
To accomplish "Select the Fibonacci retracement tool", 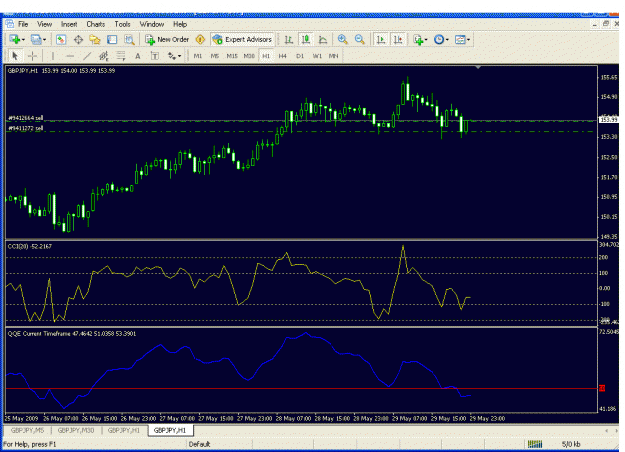I will (121, 56).
